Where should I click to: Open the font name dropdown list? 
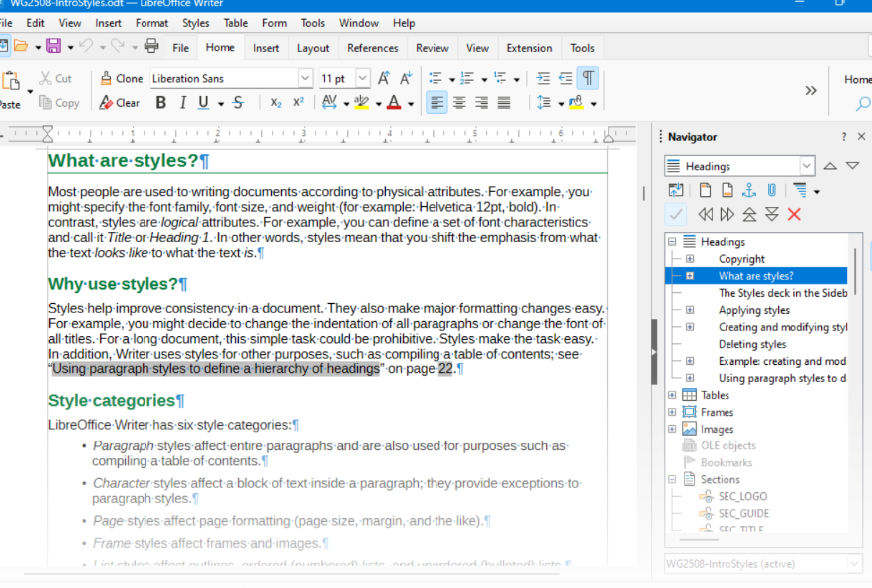(305, 78)
